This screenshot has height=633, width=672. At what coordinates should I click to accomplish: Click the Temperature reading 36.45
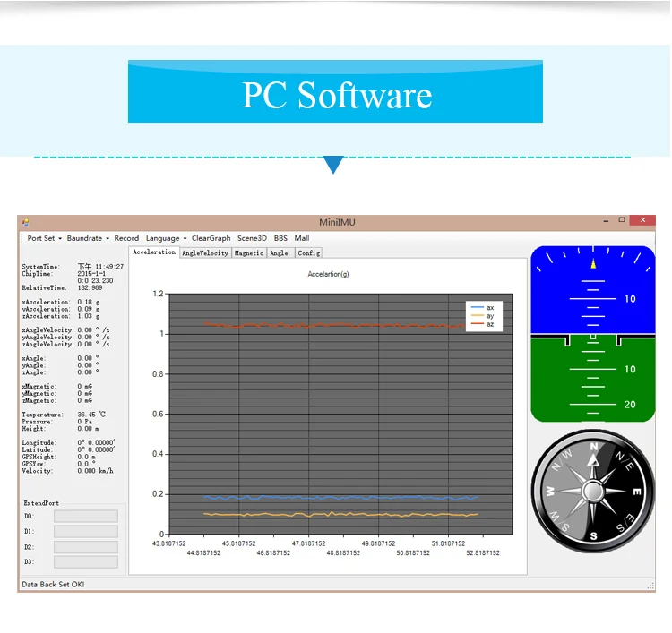91,415
